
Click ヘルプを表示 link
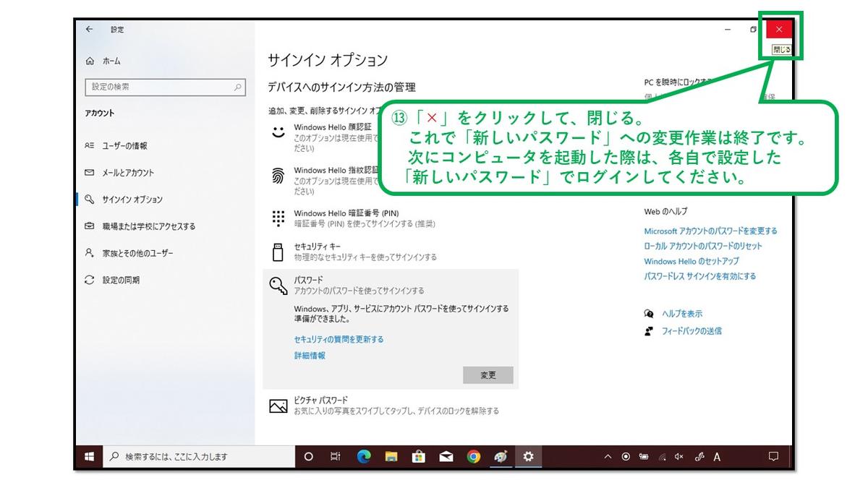681,314
